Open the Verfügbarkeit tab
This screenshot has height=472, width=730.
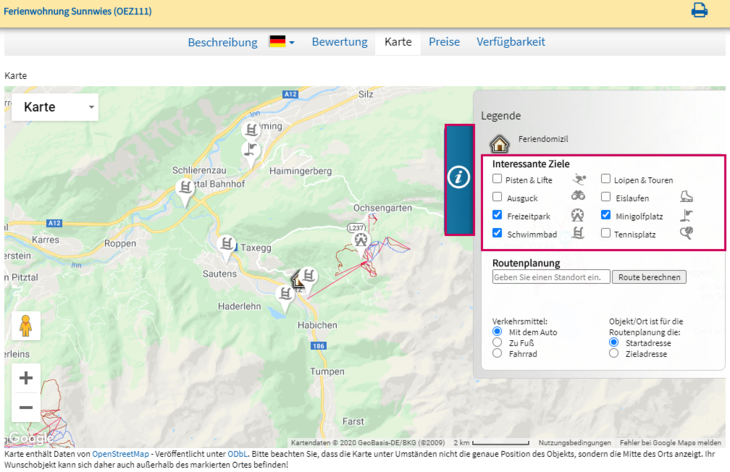point(511,42)
